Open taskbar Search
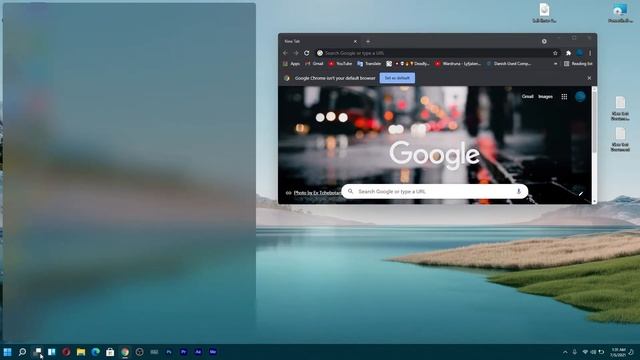 pyautogui.click(x=22, y=352)
